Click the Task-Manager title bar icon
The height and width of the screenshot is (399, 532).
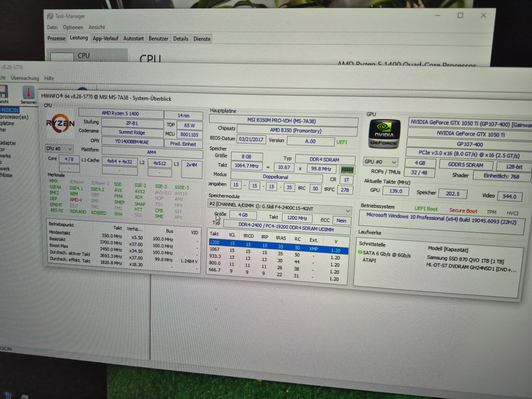tap(50, 16)
